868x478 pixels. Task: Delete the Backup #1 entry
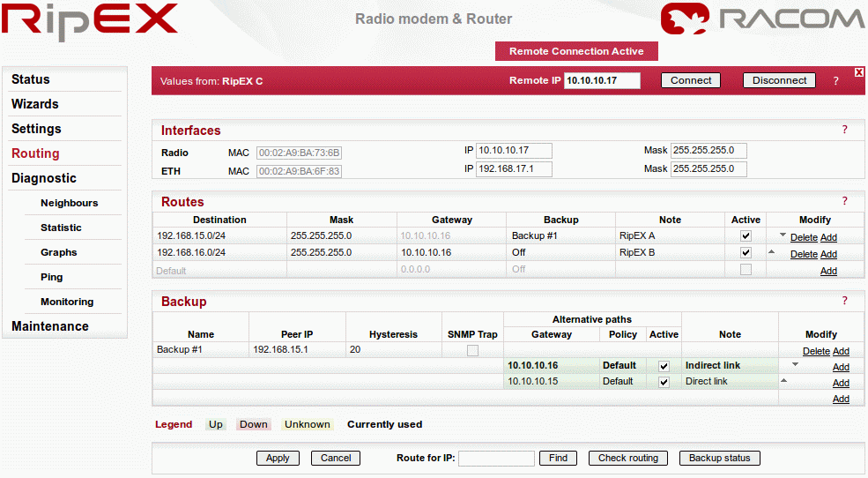coord(817,351)
